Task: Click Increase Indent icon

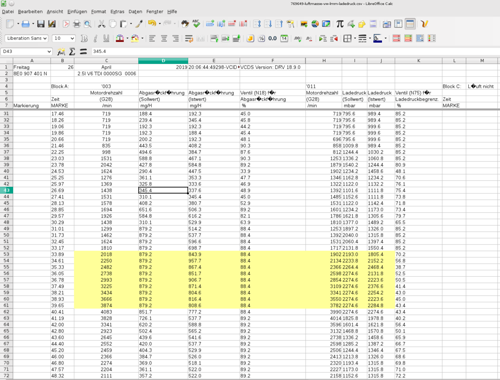Action: coord(322,39)
